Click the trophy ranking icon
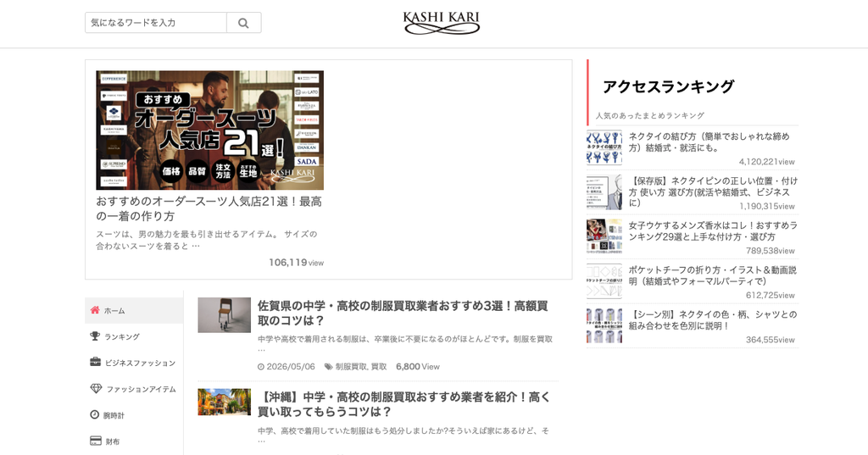Screen dimensions: 868x455 95,336
